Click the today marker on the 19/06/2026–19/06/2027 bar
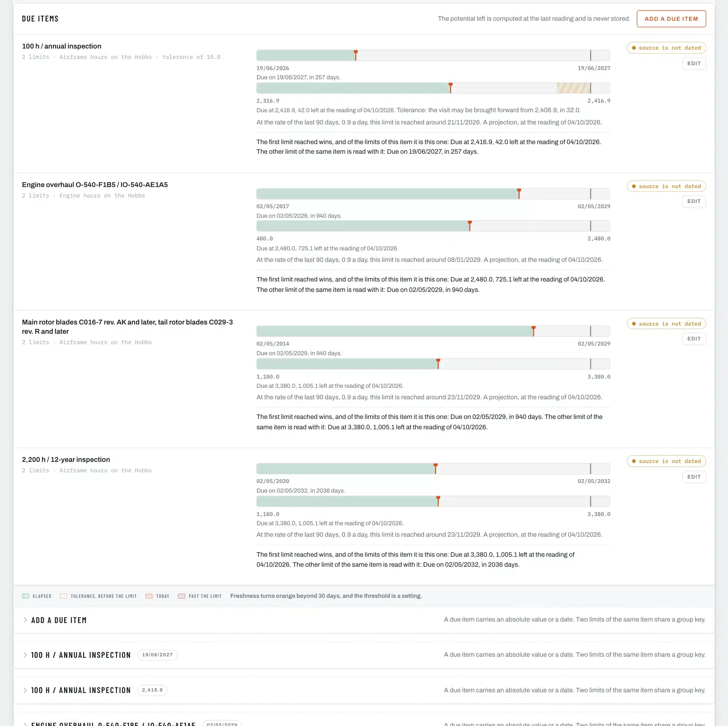 point(356,55)
